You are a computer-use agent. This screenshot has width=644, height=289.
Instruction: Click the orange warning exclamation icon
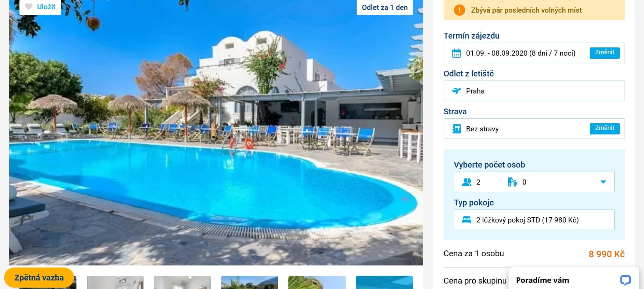pos(459,10)
